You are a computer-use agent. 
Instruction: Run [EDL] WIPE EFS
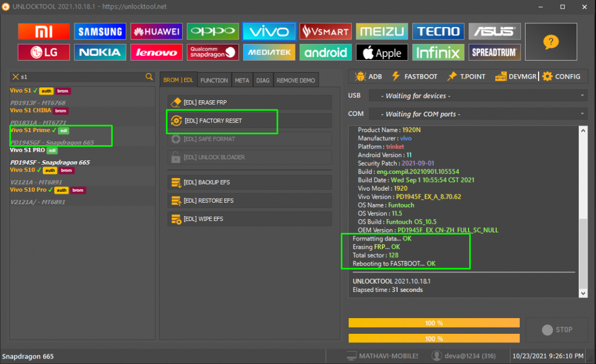pos(249,219)
